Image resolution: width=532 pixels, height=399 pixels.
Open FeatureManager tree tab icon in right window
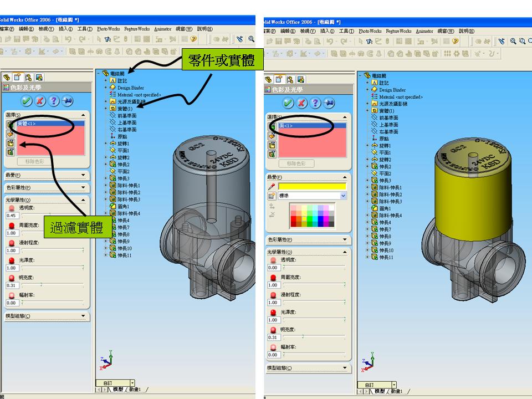tap(268, 79)
